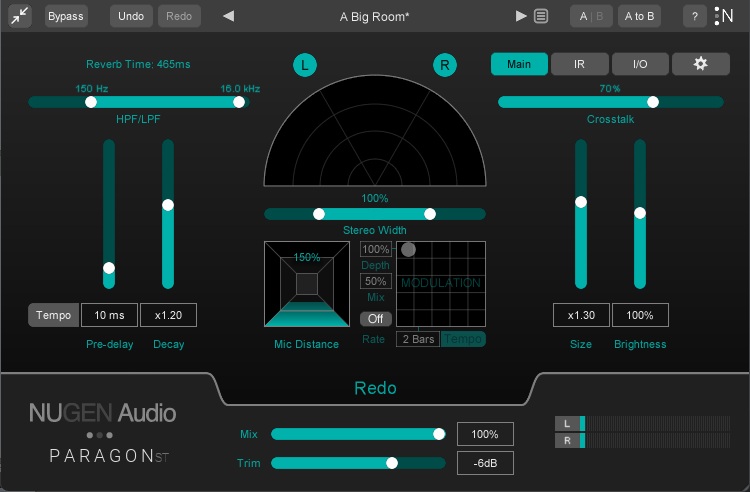The image size is (750, 492).
Task: Click the left Stereo Width handle
Action: (x=319, y=214)
